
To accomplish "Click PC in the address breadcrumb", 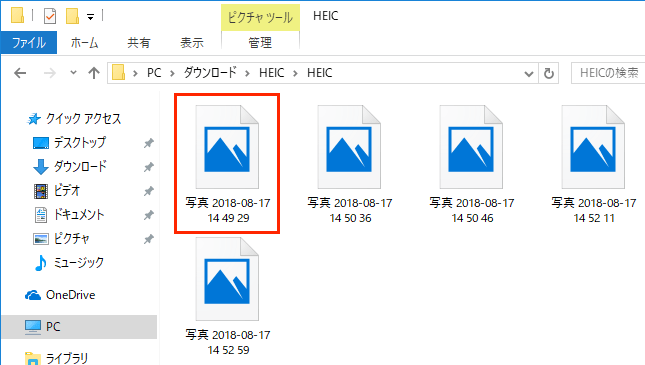I will (x=154, y=73).
